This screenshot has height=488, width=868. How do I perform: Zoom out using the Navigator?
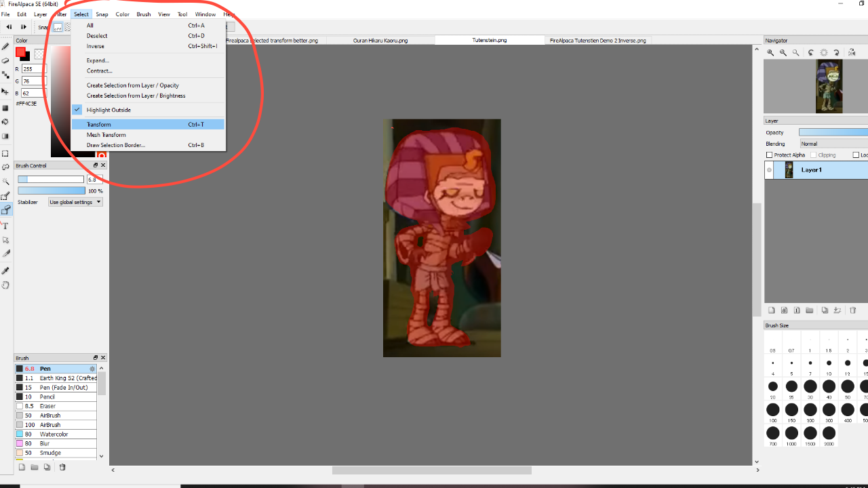[783, 52]
